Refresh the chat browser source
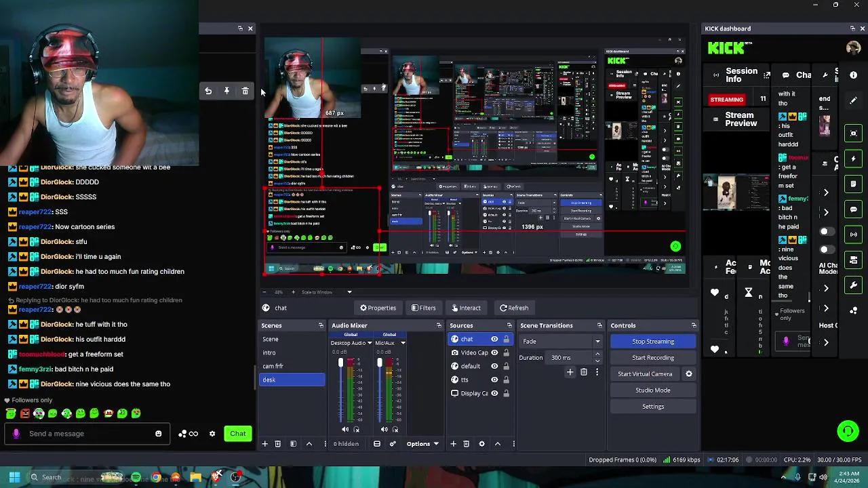The width and height of the screenshot is (868, 488). point(514,308)
